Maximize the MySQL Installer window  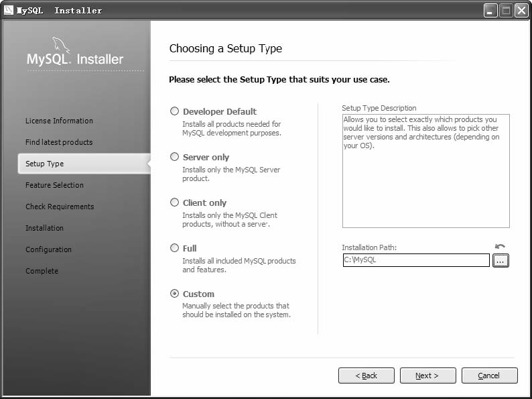506,11
